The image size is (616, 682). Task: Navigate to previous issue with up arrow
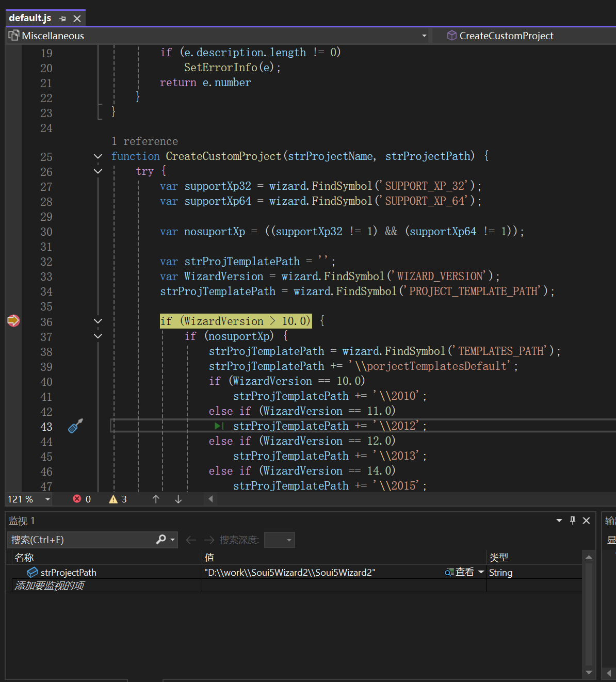pos(156,499)
